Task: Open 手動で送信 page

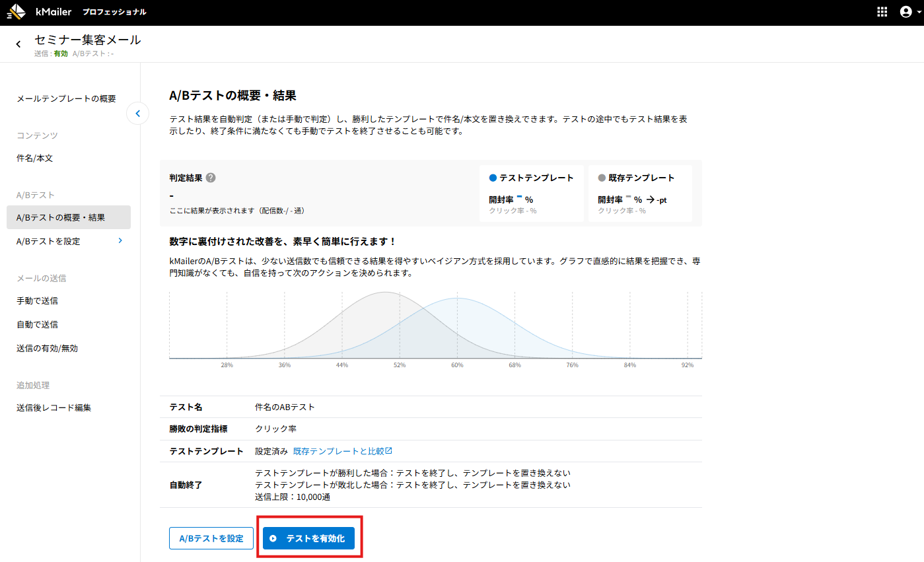Action: (x=37, y=300)
